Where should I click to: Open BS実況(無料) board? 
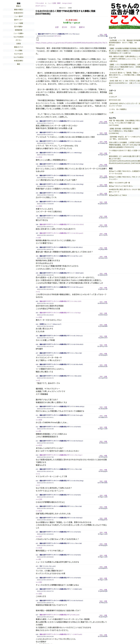click(18, 61)
